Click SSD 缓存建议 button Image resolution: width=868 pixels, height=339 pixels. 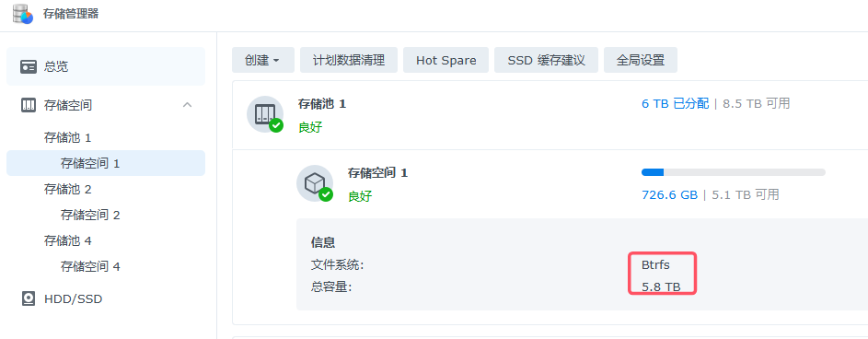pyautogui.click(x=546, y=60)
